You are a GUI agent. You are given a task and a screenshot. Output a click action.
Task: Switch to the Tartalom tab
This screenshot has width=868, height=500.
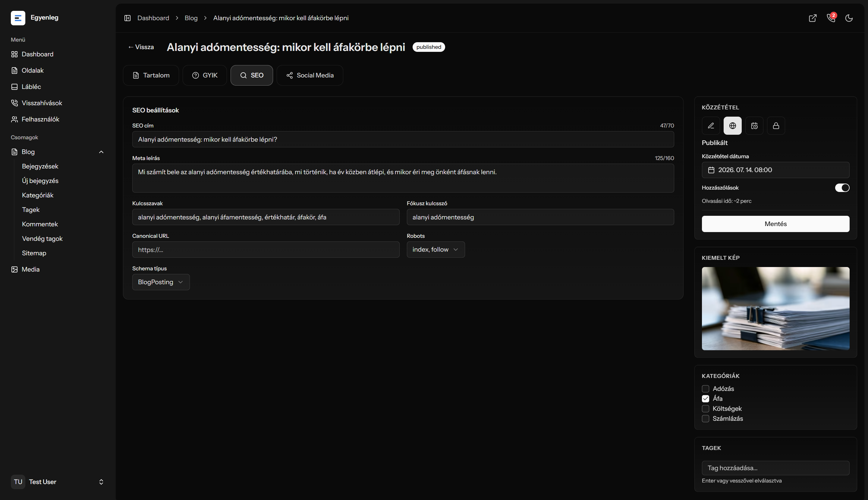tap(151, 75)
